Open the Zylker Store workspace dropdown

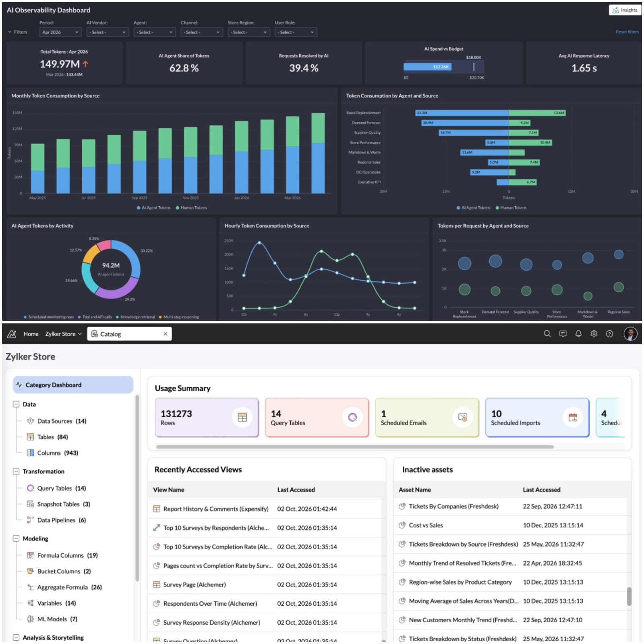click(x=64, y=334)
